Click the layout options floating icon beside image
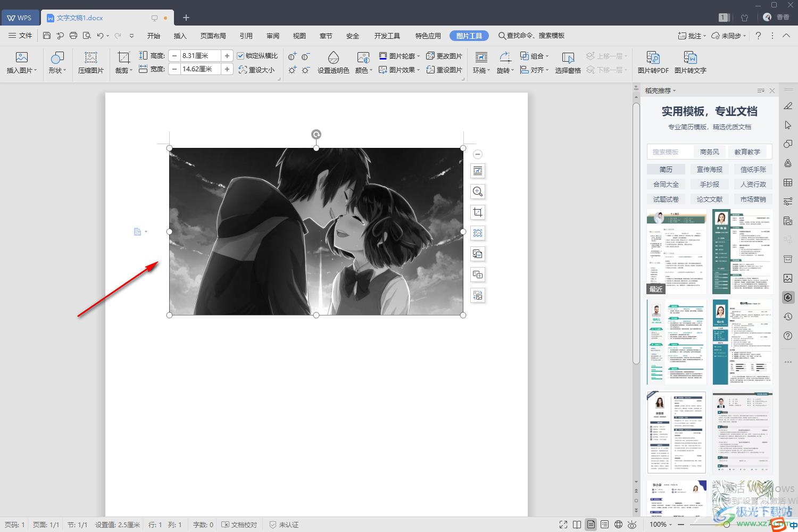This screenshot has height=532, width=798. 478,171
